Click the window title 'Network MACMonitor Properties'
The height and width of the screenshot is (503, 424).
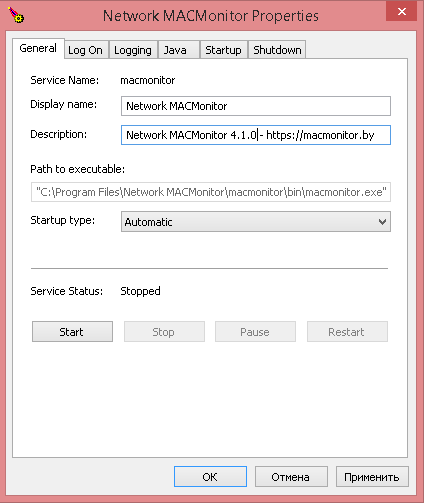point(211,16)
